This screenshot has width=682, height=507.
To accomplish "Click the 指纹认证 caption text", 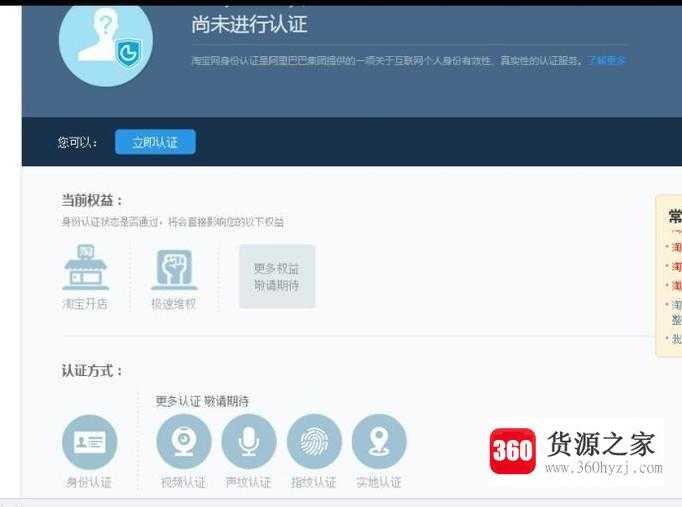I will pyautogui.click(x=314, y=482).
